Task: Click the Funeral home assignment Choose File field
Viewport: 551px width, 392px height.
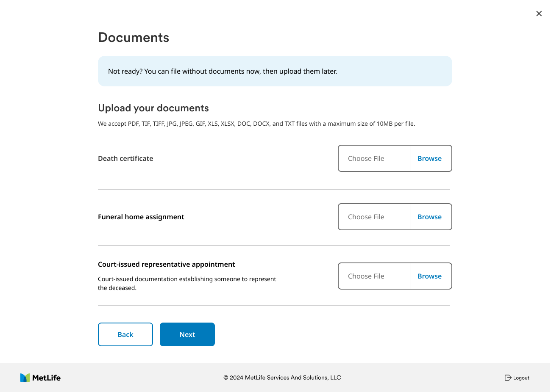Action: (375, 217)
